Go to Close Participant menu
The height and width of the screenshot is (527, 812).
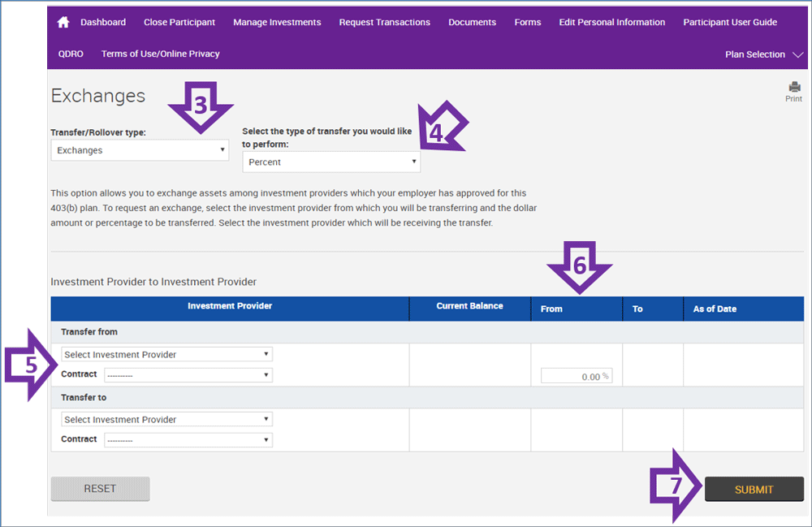(179, 23)
